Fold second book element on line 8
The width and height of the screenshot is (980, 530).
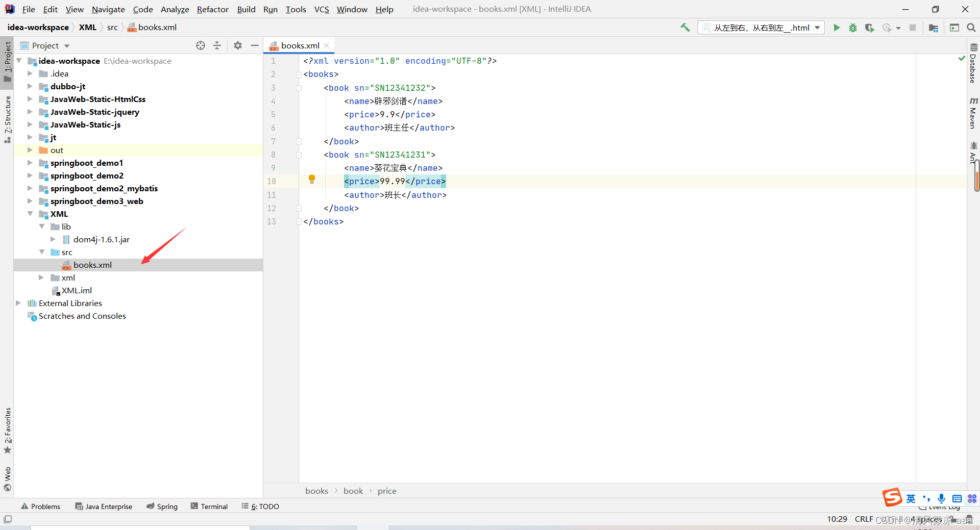pos(299,155)
